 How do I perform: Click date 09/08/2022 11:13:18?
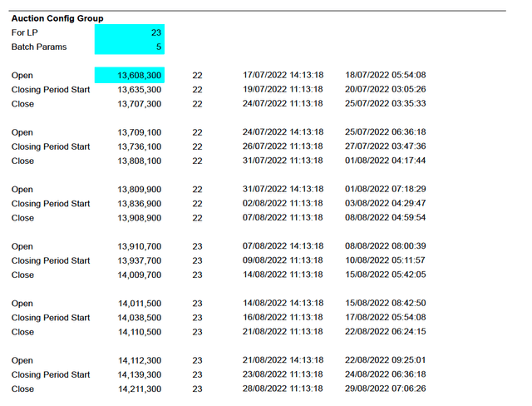point(283,260)
